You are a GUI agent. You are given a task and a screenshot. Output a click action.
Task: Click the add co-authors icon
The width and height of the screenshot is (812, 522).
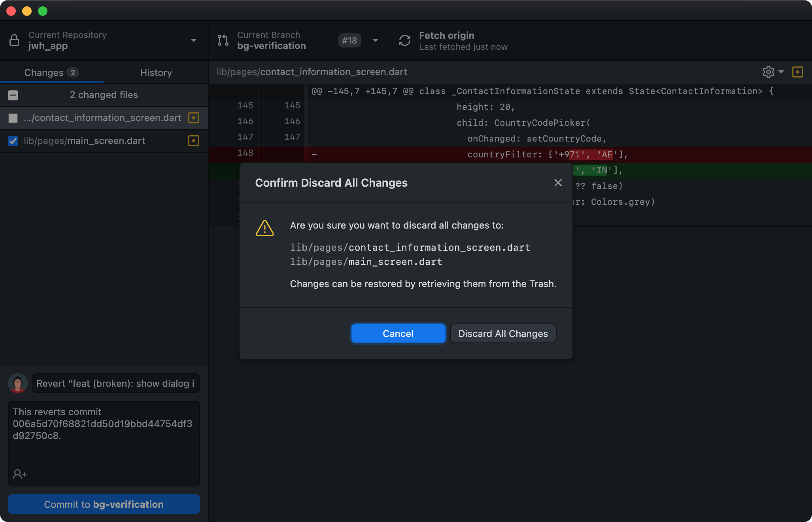click(x=20, y=474)
